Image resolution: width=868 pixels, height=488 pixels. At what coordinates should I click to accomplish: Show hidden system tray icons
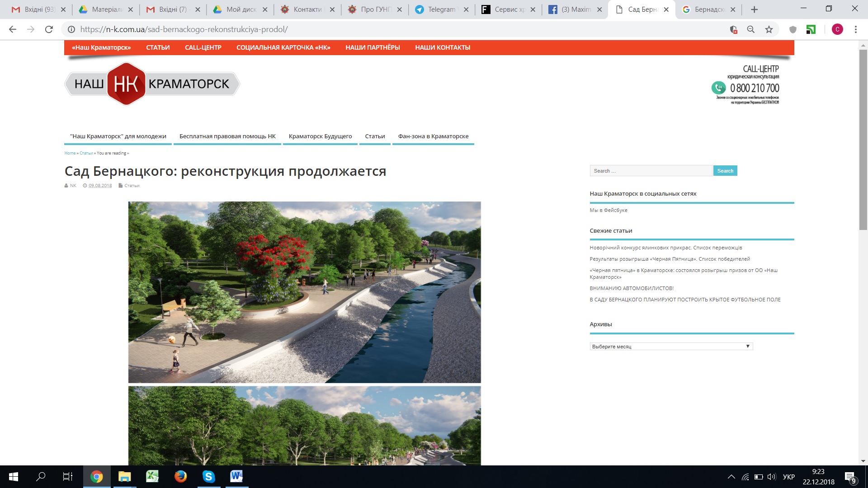point(731,477)
